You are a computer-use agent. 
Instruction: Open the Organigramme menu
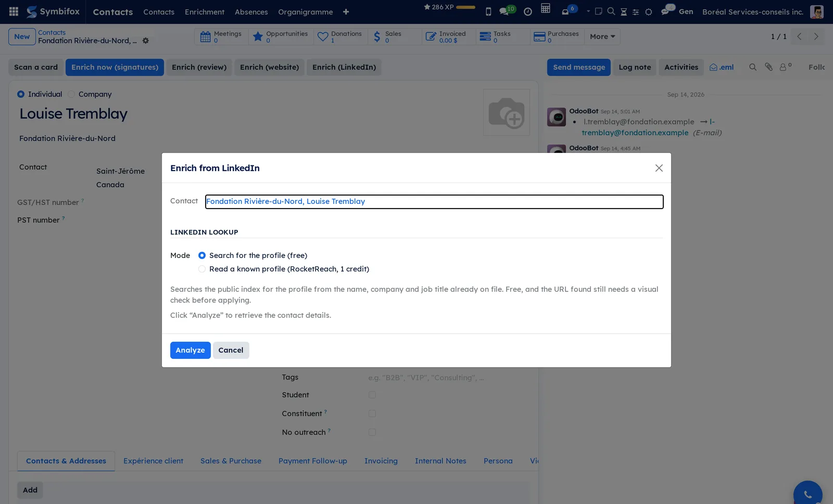[x=305, y=11]
